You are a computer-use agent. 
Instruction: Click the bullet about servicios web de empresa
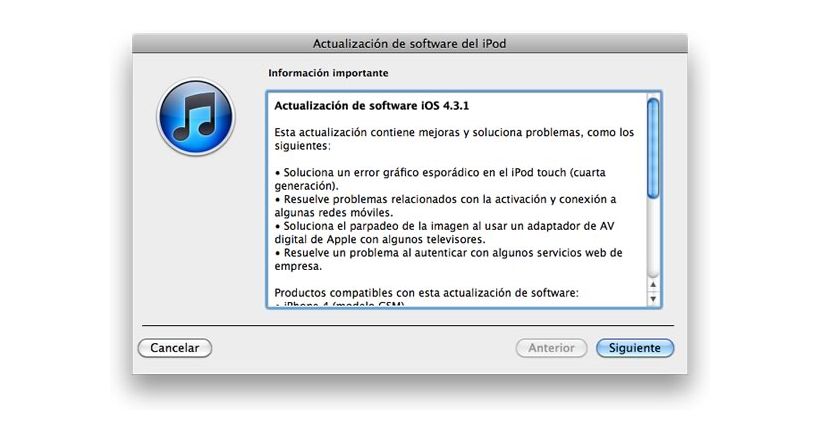[x=448, y=260]
